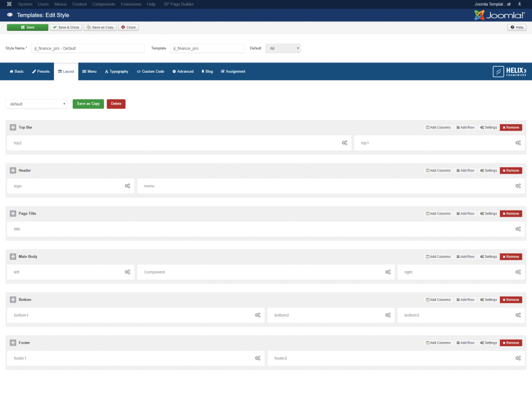Open the Extensions menu

click(x=131, y=4)
